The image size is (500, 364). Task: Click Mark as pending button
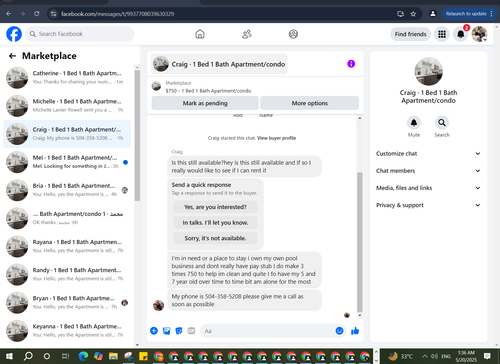point(205,103)
